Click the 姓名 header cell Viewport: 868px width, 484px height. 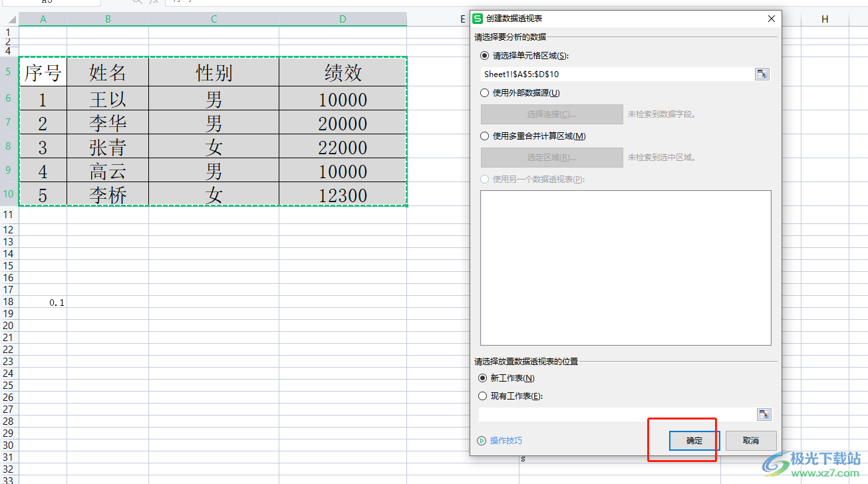[x=108, y=72]
